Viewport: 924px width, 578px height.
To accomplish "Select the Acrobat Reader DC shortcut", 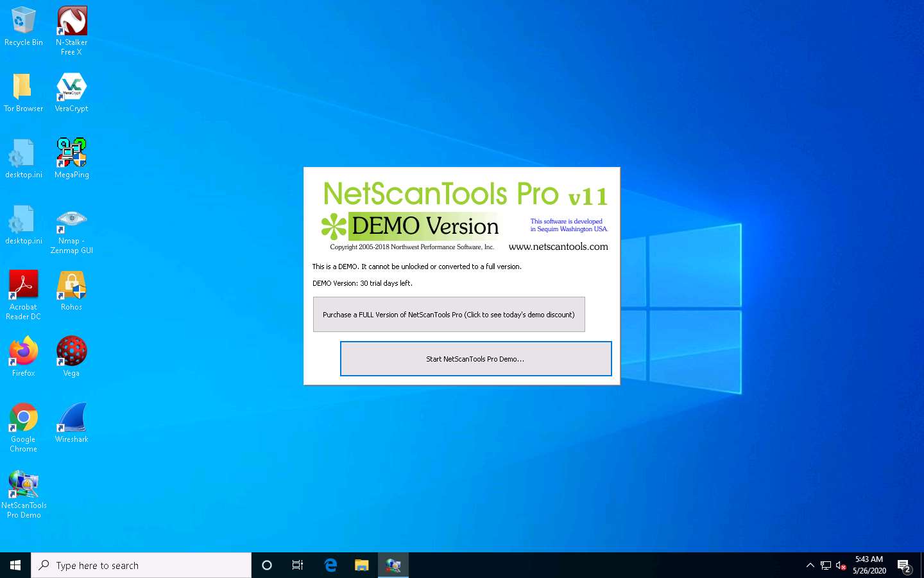I will 24,295.
